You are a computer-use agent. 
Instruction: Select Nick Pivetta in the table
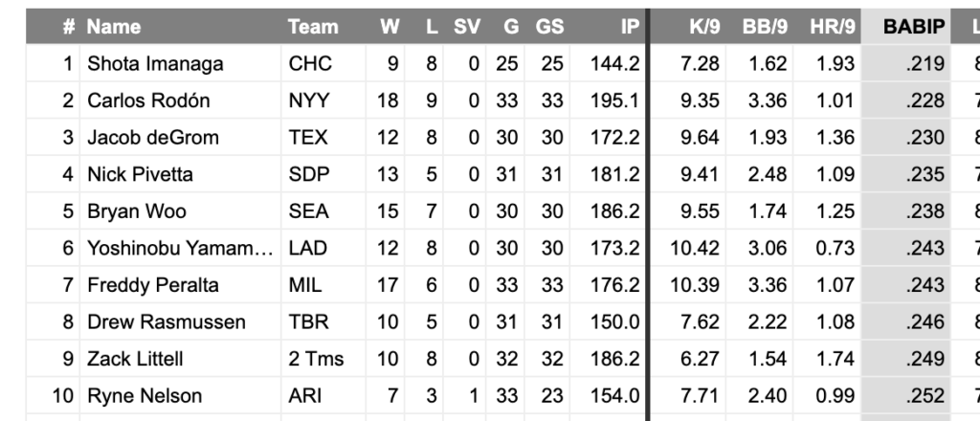[x=140, y=174]
